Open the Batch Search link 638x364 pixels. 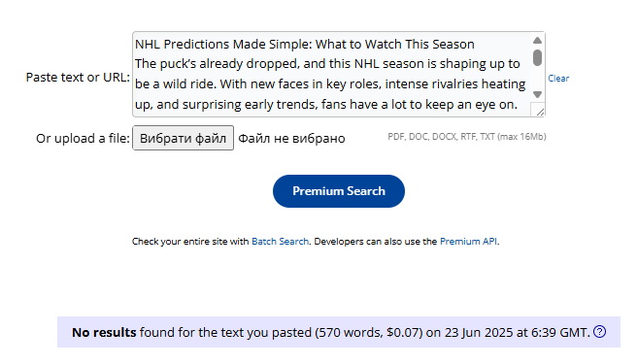(x=280, y=241)
